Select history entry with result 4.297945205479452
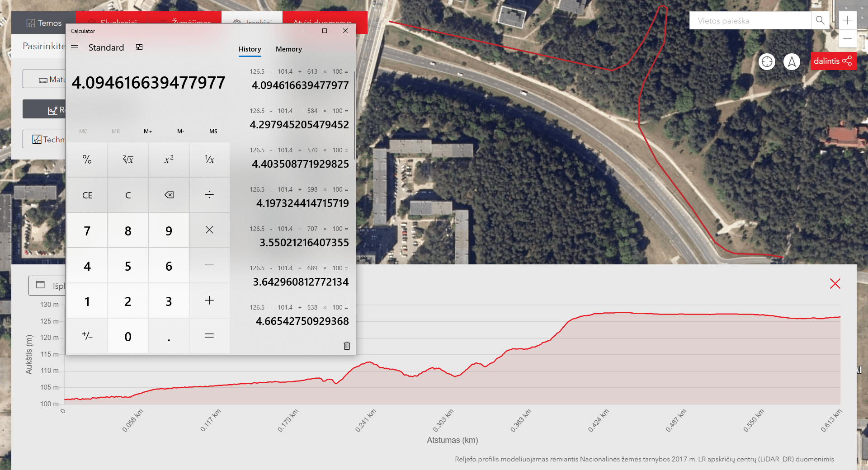This screenshot has height=470, width=868. click(x=299, y=119)
